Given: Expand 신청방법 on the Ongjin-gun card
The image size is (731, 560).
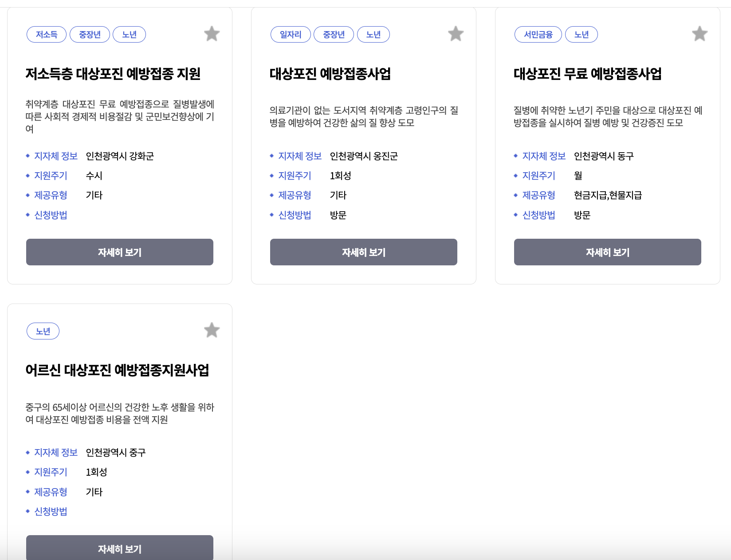Looking at the screenshot, I should (x=295, y=215).
